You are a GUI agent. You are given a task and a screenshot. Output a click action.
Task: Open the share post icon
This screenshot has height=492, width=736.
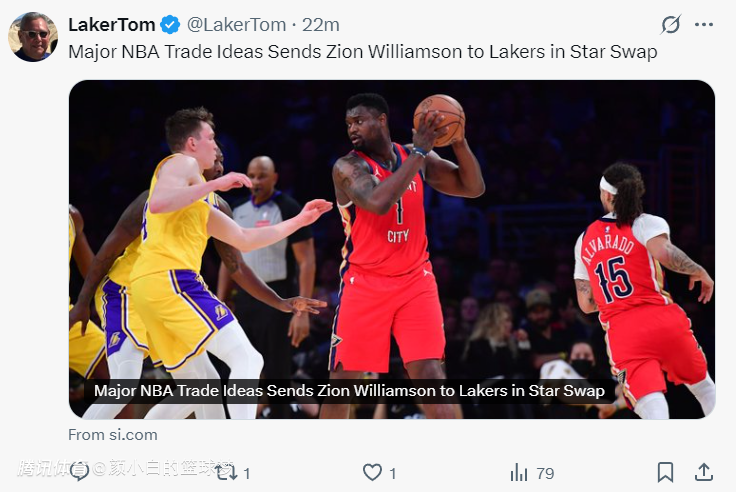point(704,472)
